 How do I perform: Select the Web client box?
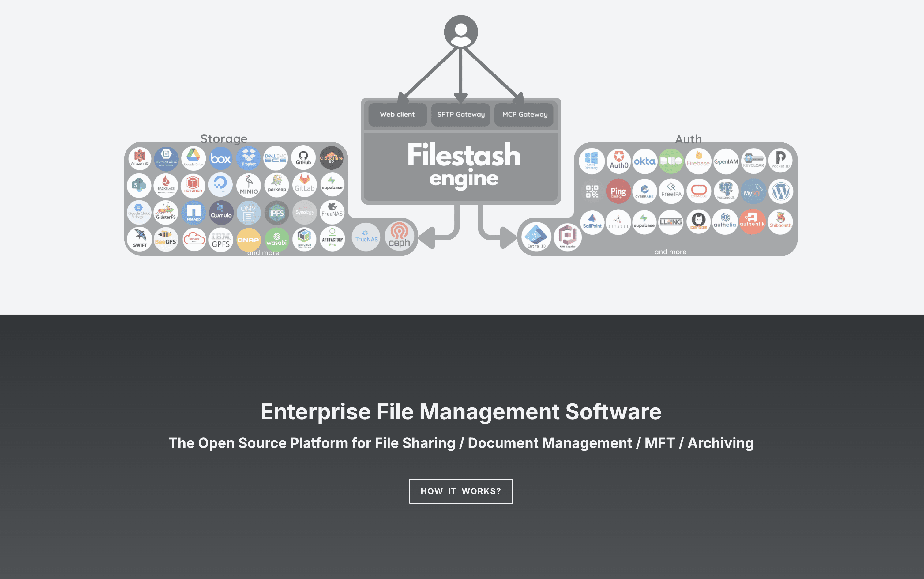tap(397, 115)
